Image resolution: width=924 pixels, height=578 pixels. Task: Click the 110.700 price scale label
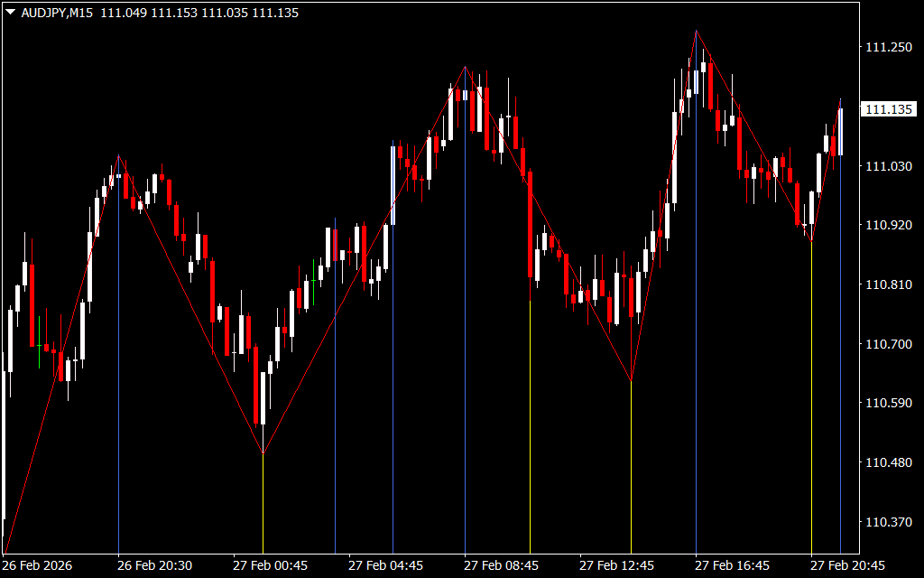pos(888,344)
